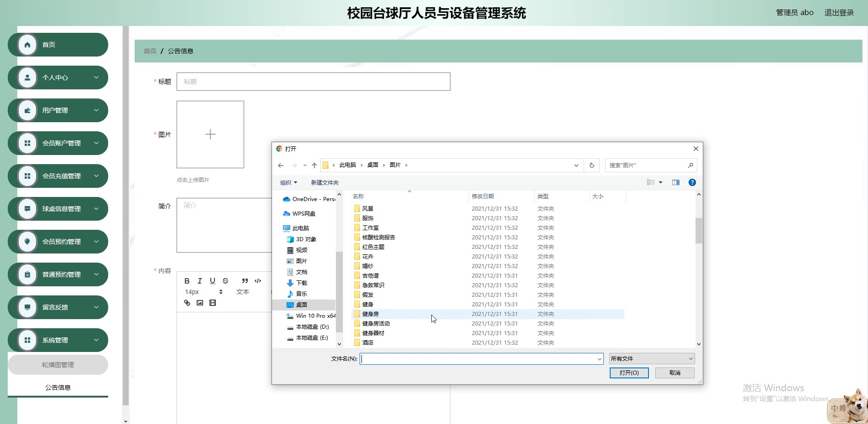Open 首页 from sidebar menu

tap(58, 45)
